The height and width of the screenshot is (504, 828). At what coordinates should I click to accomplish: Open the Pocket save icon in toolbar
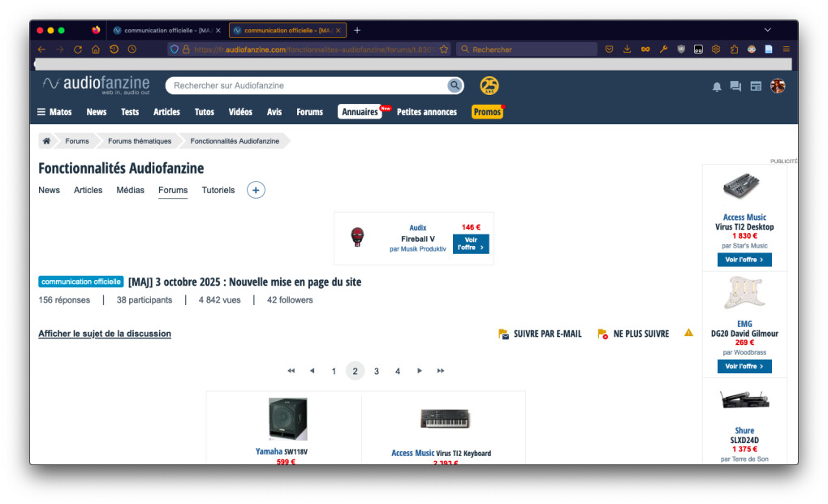(x=609, y=49)
